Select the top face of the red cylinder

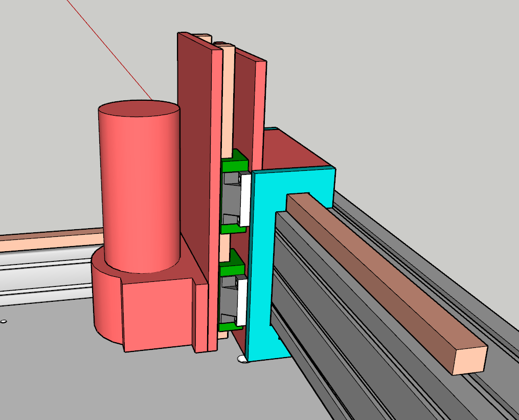tap(138, 108)
